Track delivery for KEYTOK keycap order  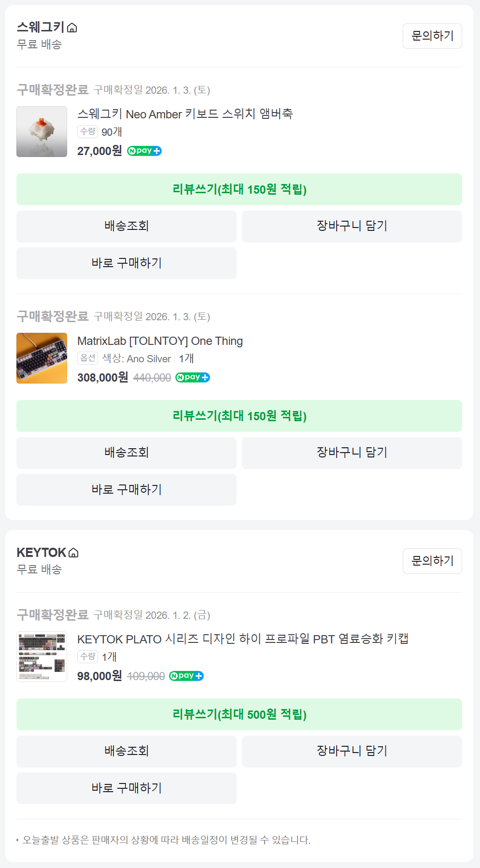click(127, 752)
